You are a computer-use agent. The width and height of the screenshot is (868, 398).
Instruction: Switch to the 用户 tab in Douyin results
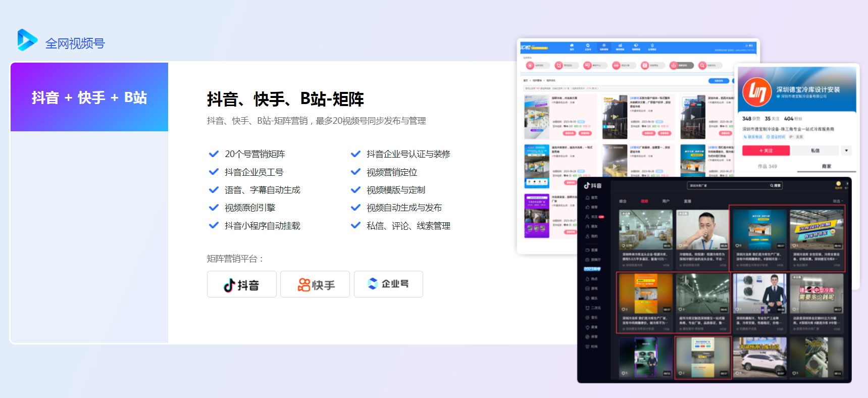click(x=666, y=201)
